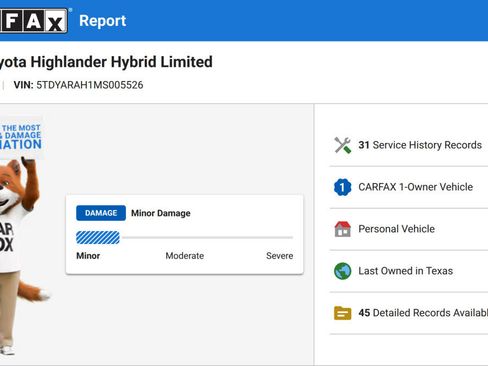The height and width of the screenshot is (366, 488).
Task: Open CARFAX 1-Owner Vehicle details
Action: click(x=415, y=187)
